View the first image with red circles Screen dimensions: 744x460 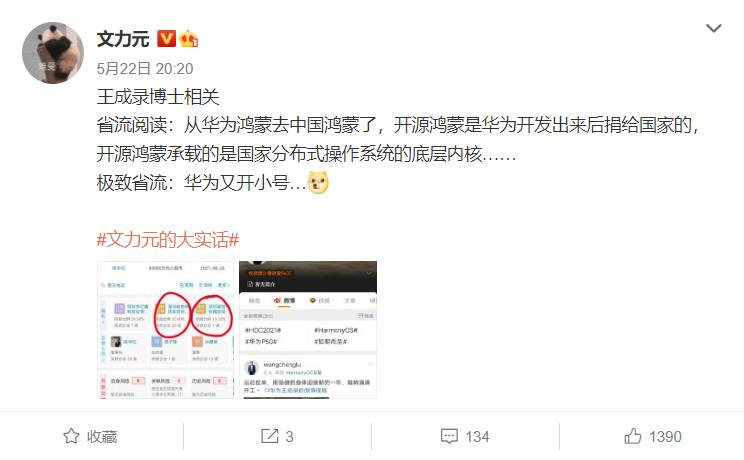pos(166,330)
